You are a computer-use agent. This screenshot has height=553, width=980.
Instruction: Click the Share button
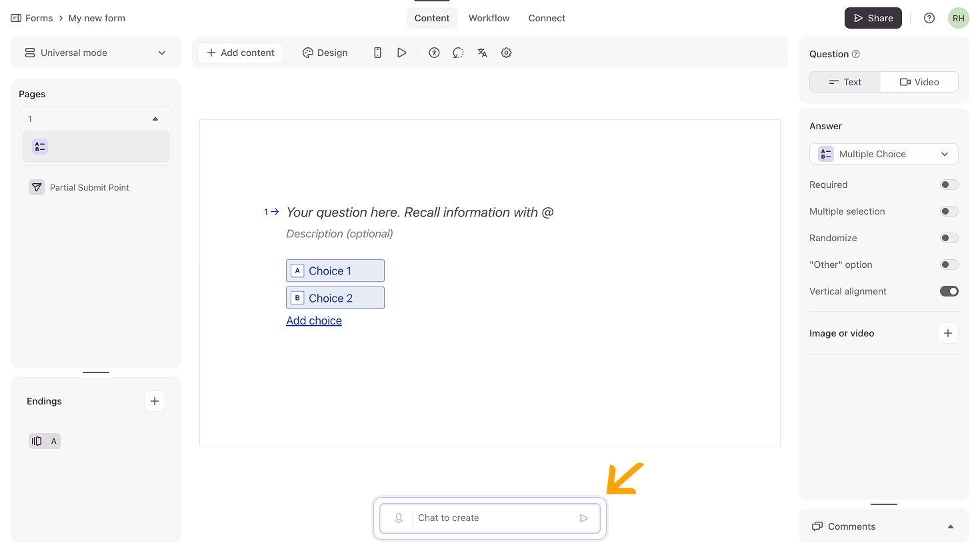(873, 18)
